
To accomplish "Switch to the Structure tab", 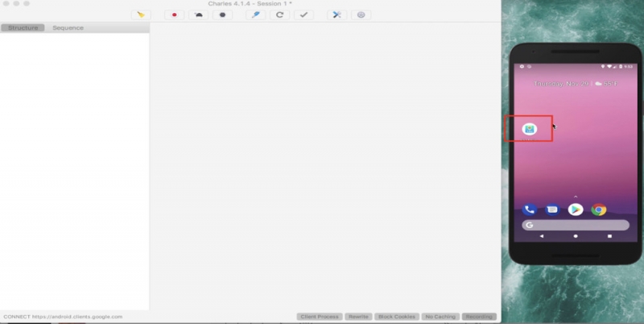I will [23, 28].
